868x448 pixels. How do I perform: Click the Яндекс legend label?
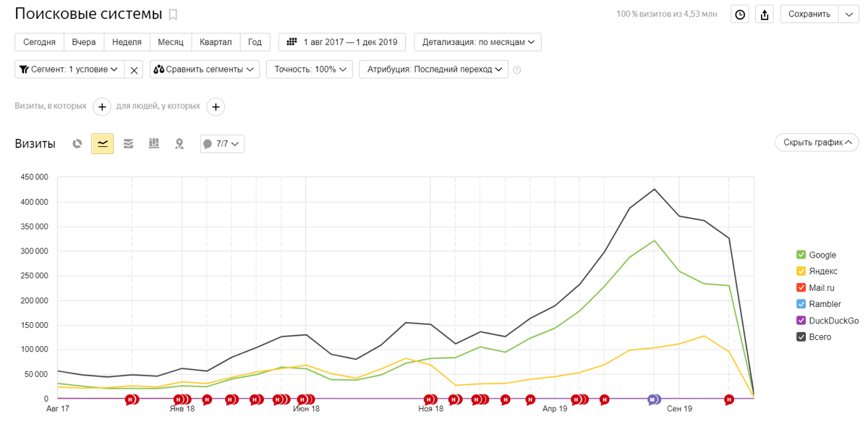823,271
